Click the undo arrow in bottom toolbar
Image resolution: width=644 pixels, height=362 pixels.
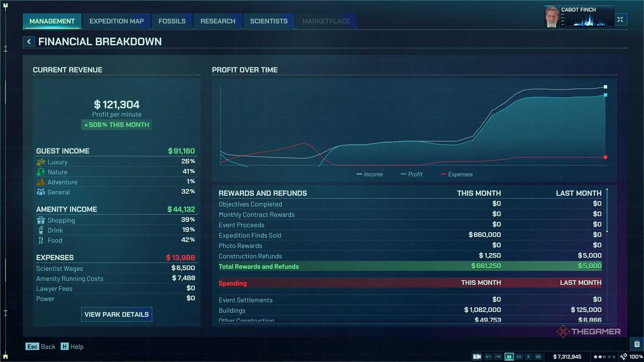tap(488, 356)
